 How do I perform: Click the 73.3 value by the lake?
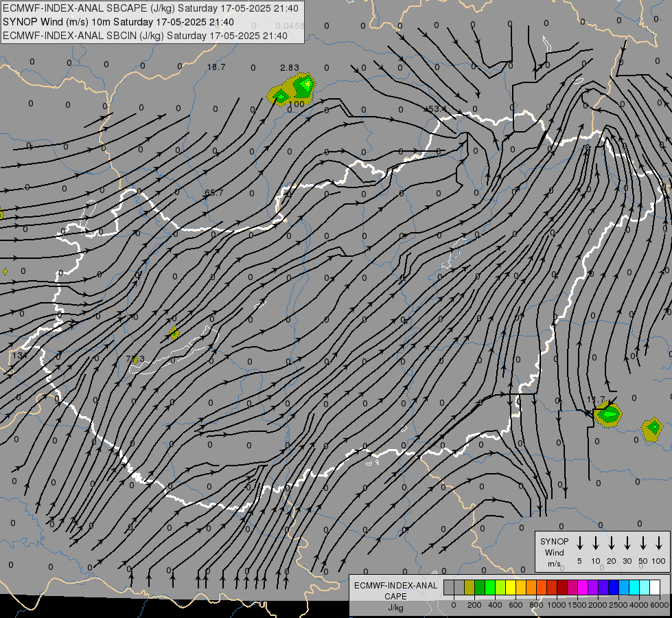135,358
